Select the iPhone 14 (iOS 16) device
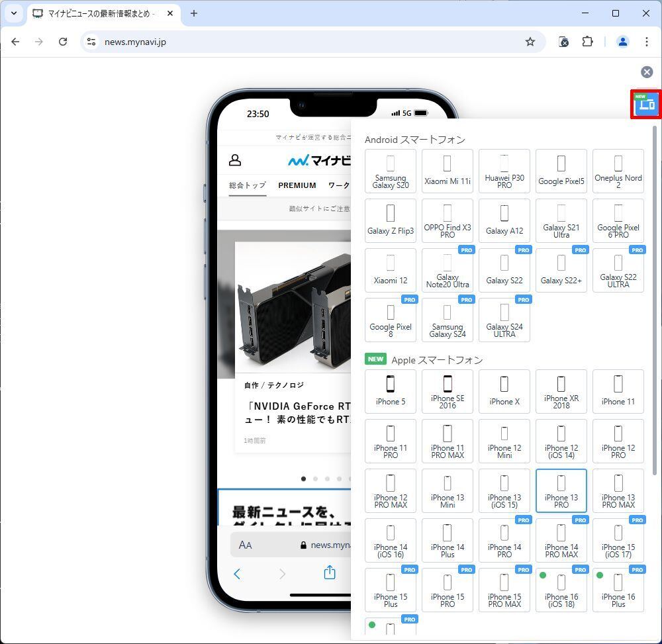662x644 pixels. pyautogui.click(x=391, y=541)
